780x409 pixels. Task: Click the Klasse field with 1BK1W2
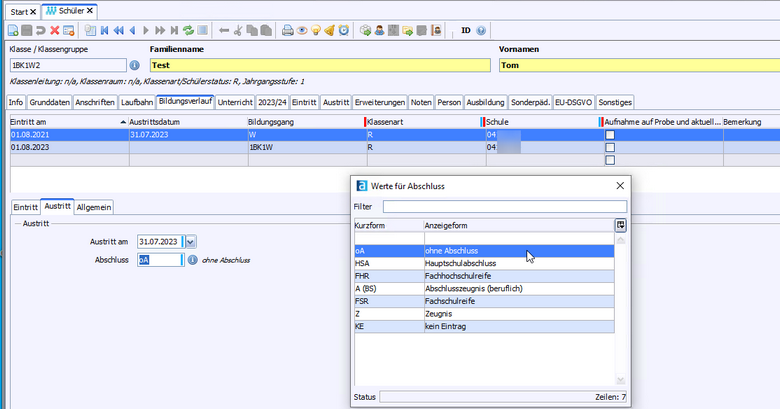click(x=68, y=65)
